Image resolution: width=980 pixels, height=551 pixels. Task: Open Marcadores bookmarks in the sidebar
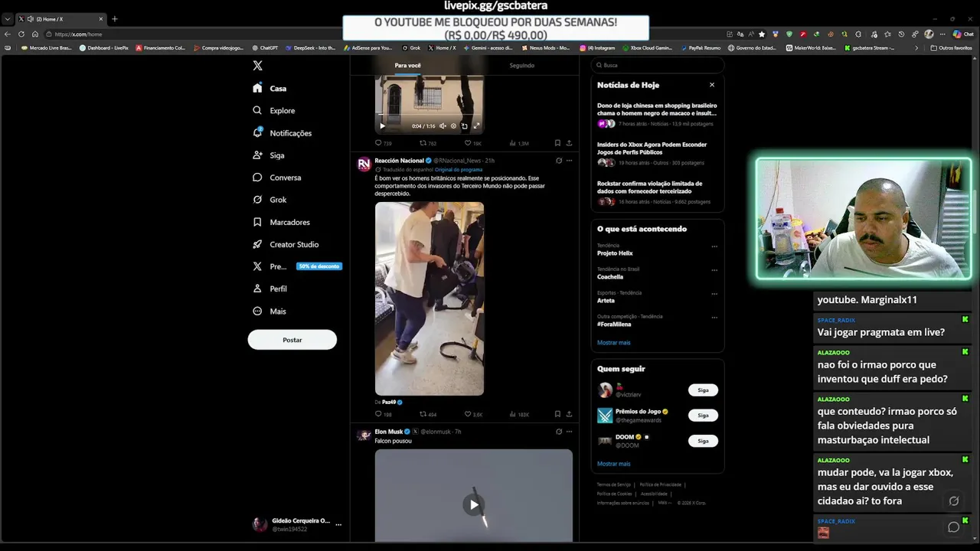282,222
